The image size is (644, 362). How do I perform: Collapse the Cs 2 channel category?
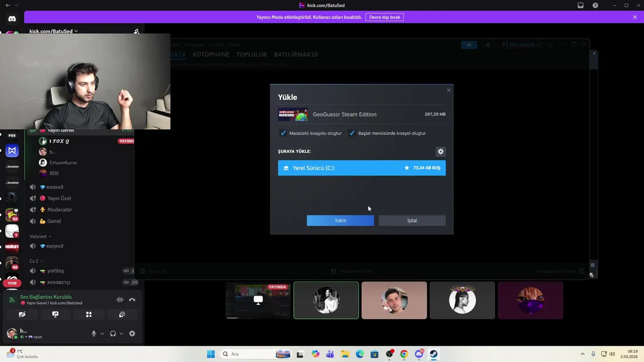pos(36,261)
